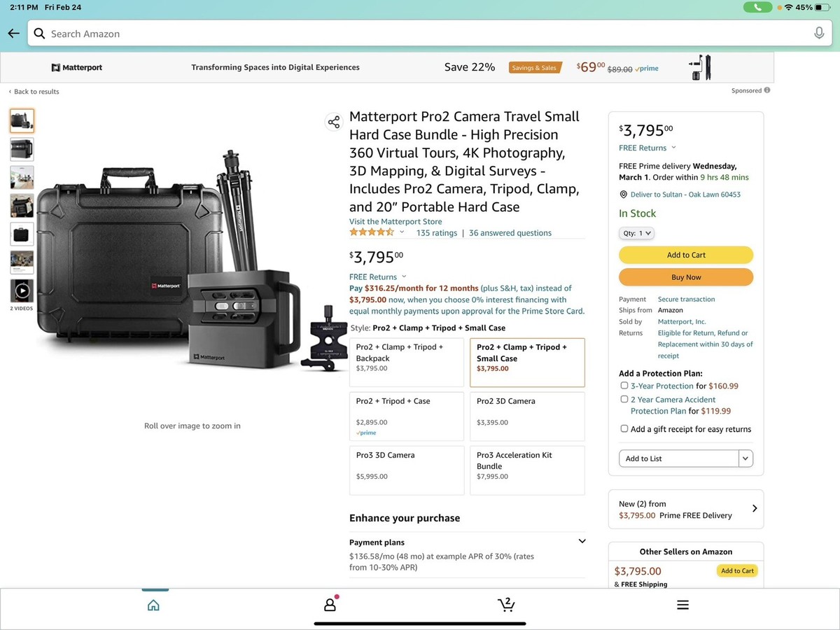This screenshot has width=840, height=630.
Task: Play the product videos thumbnail
Action: point(22,290)
